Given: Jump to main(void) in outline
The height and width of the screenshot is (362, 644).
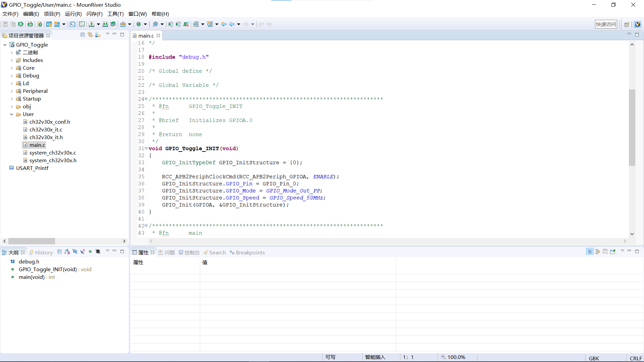Looking at the screenshot, I should tap(37, 277).
